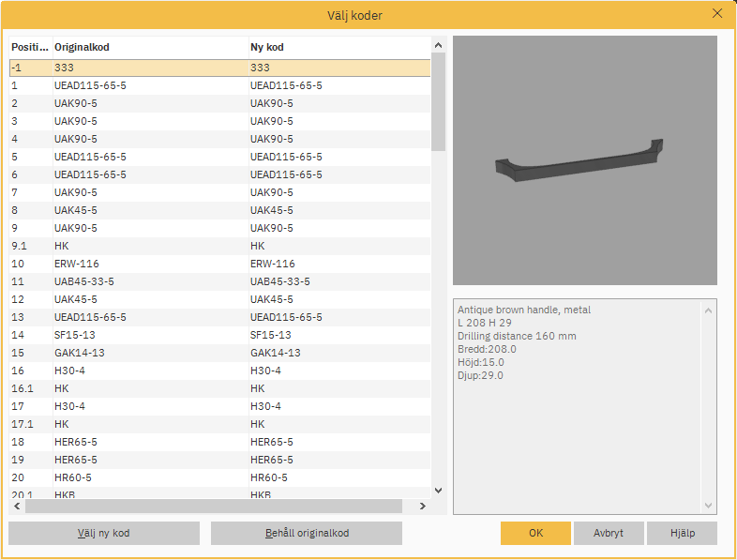
Task: Click the Välj ny kod button
Action: pos(104,533)
